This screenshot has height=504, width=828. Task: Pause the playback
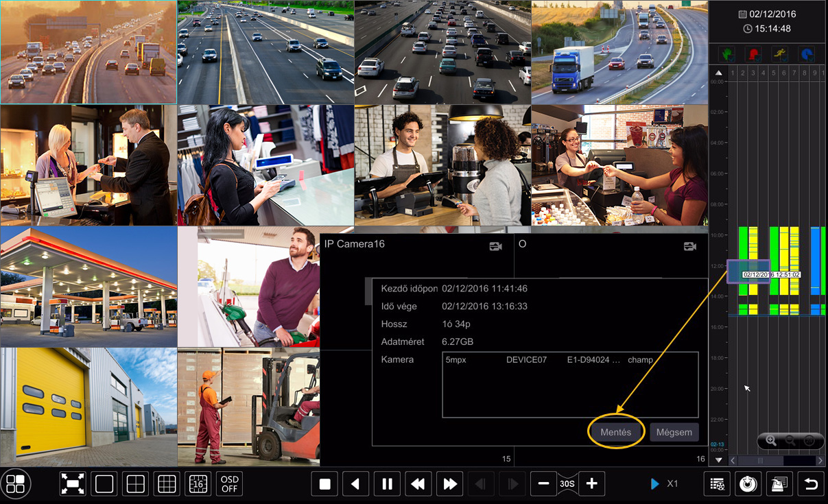coord(387,484)
